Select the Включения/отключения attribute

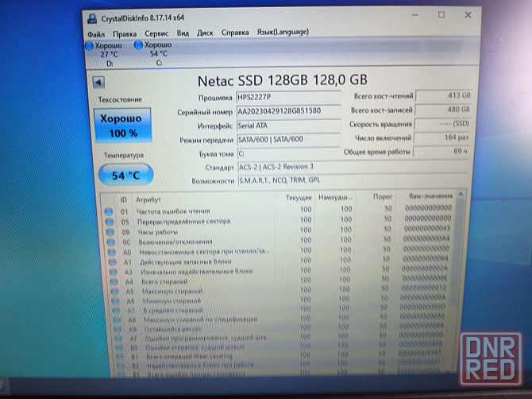pyautogui.click(x=175, y=242)
